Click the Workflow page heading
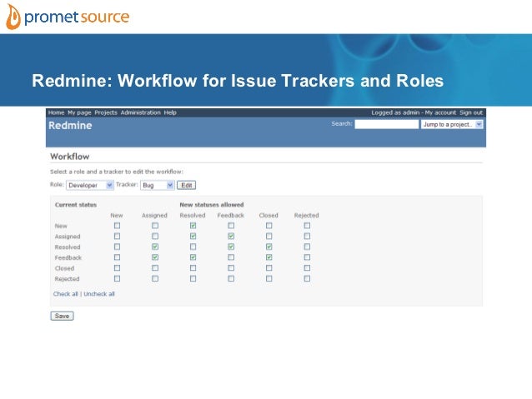Viewport: 532px width, 399px height. (x=70, y=157)
